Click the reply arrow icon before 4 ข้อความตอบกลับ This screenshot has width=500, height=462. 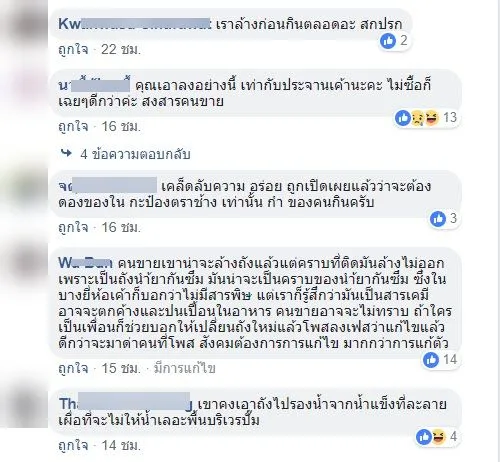click(66, 153)
